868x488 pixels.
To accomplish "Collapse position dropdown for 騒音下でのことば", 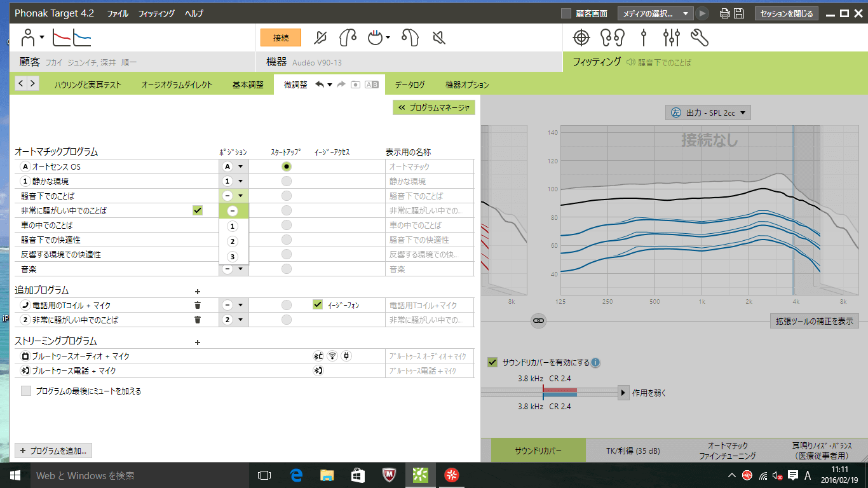I will (233, 196).
